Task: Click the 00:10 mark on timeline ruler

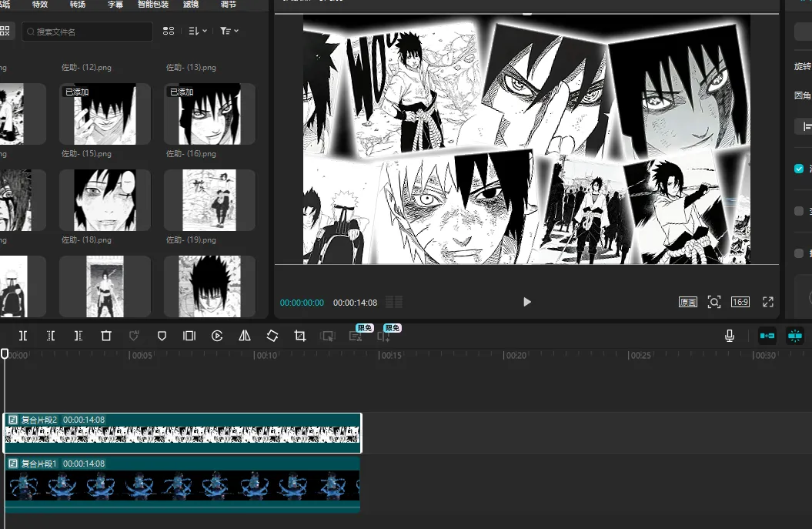Action: click(266, 356)
